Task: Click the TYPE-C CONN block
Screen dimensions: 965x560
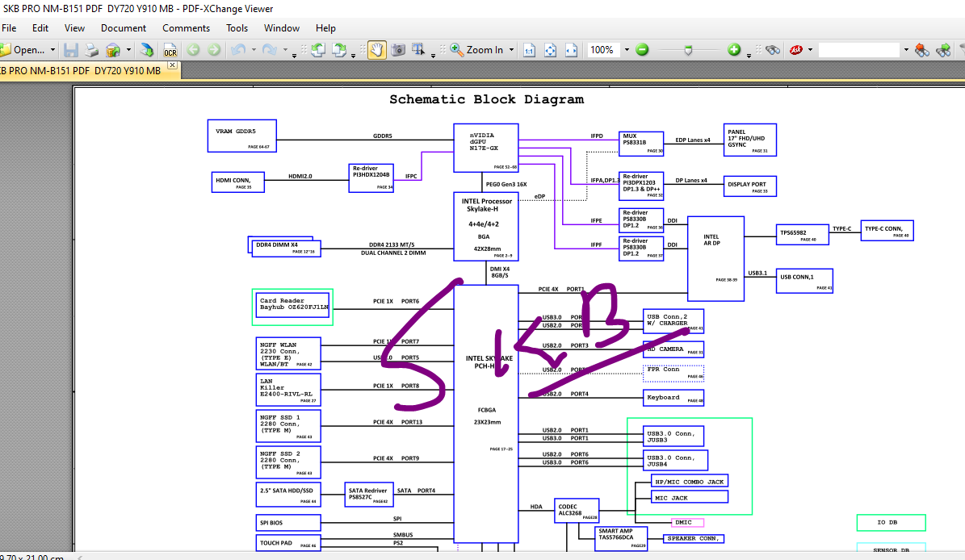Action: click(887, 231)
